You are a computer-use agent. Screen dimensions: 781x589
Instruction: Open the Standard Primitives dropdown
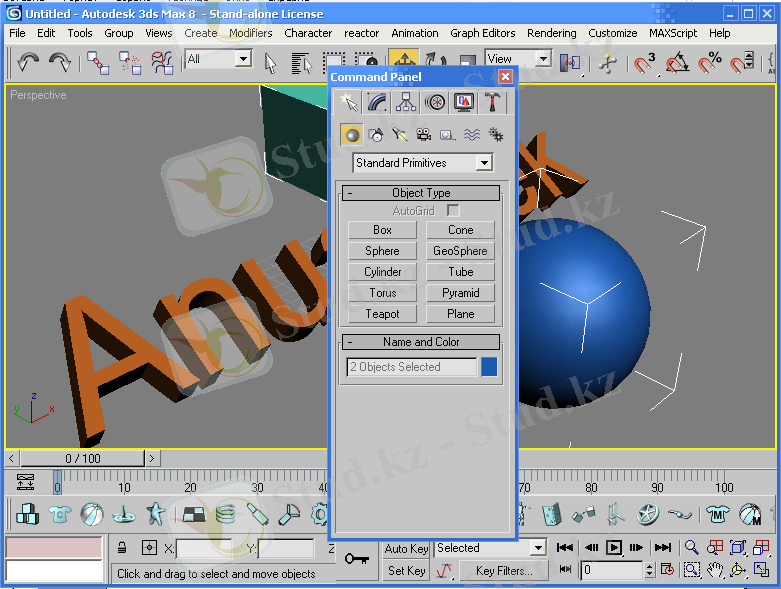pos(423,162)
